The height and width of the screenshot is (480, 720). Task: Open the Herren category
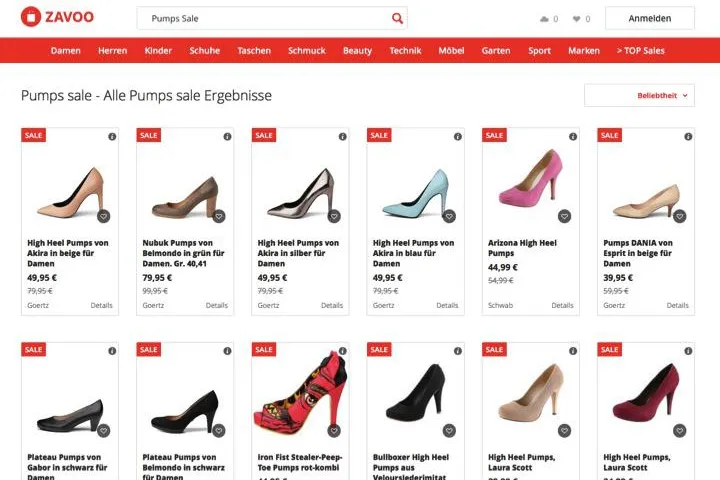(x=112, y=51)
